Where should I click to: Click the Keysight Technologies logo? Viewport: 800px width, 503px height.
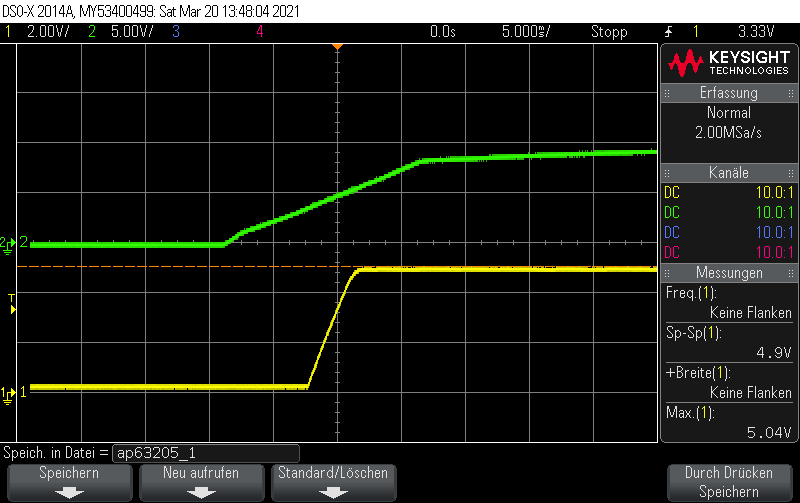click(x=729, y=63)
